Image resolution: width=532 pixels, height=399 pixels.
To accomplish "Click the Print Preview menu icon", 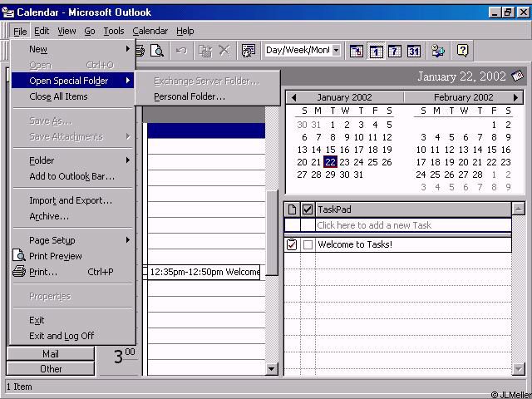I will [x=19, y=255].
